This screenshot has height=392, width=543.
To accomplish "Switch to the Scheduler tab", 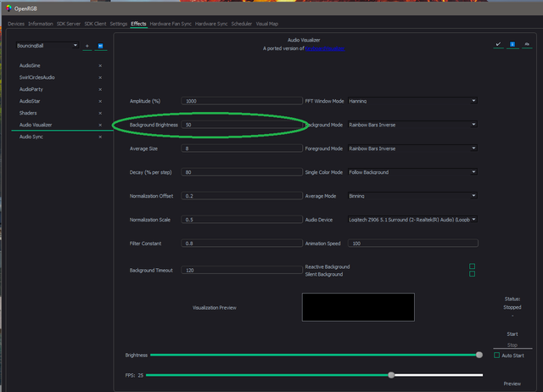I will tap(241, 24).
